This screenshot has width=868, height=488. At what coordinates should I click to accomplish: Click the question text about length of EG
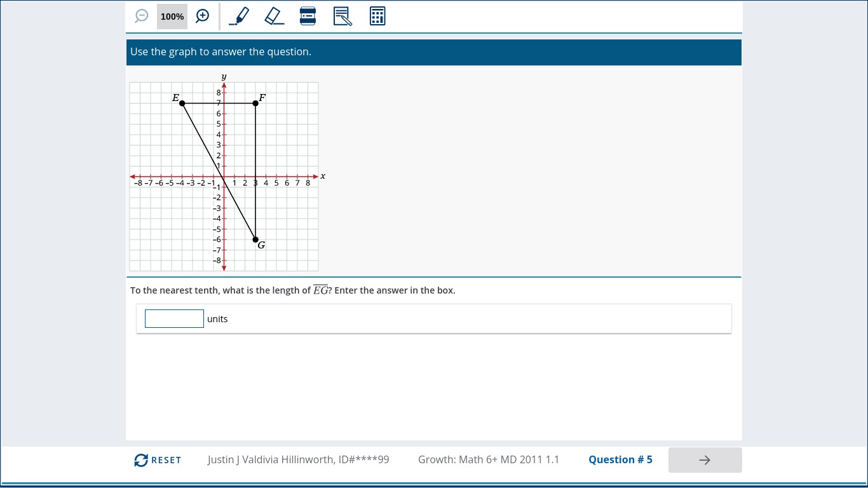[293, 290]
